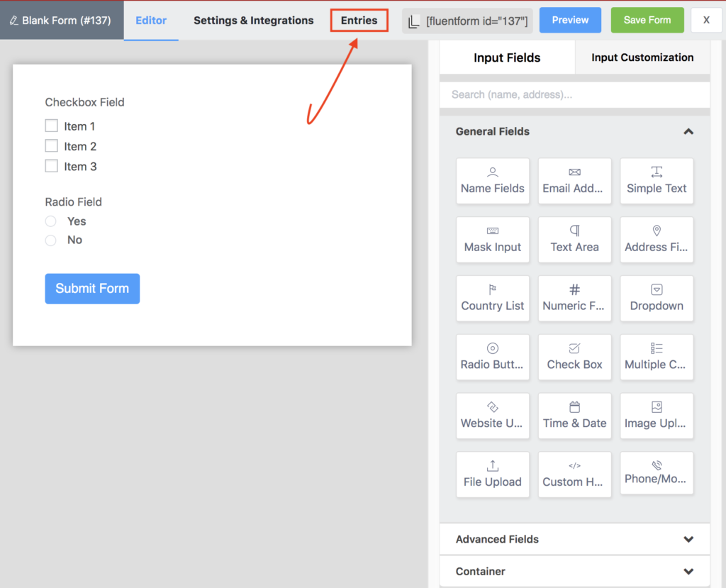726x588 pixels.
Task: Insert a Time & Date field
Action: tap(574, 416)
